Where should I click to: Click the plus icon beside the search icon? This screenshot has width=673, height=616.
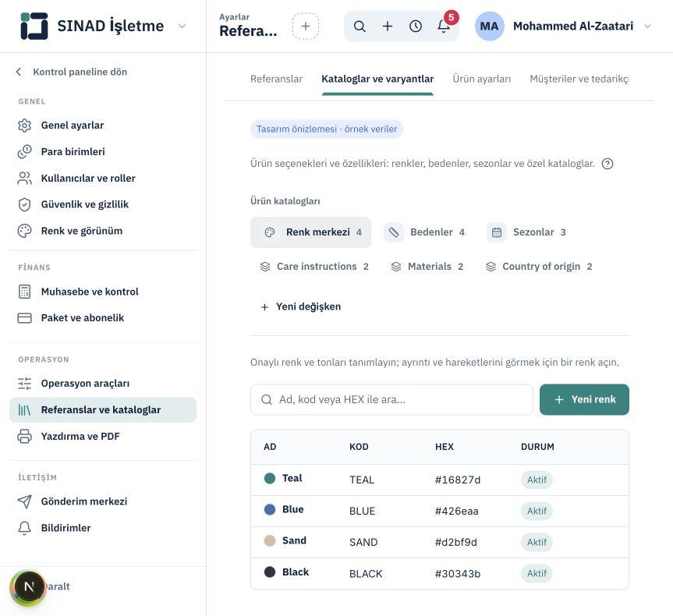(x=388, y=27)
